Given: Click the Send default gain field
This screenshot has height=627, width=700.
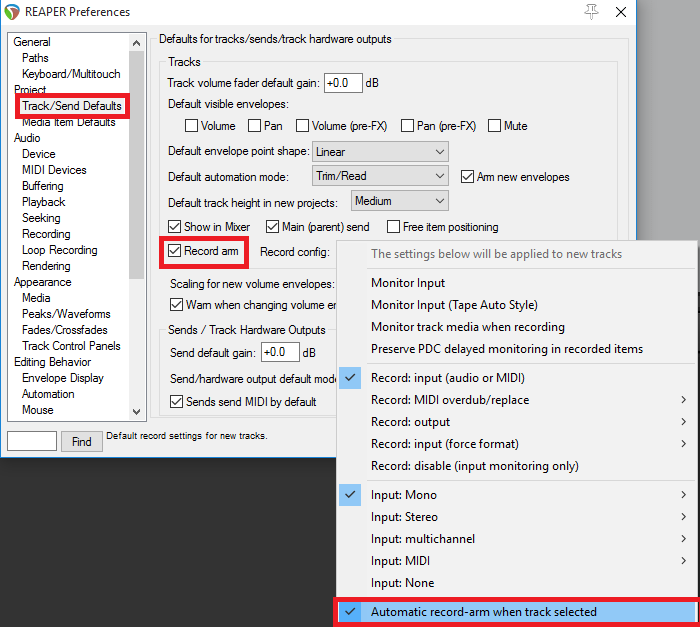Looking at the screenshot, I should click(x=280, y=353).
